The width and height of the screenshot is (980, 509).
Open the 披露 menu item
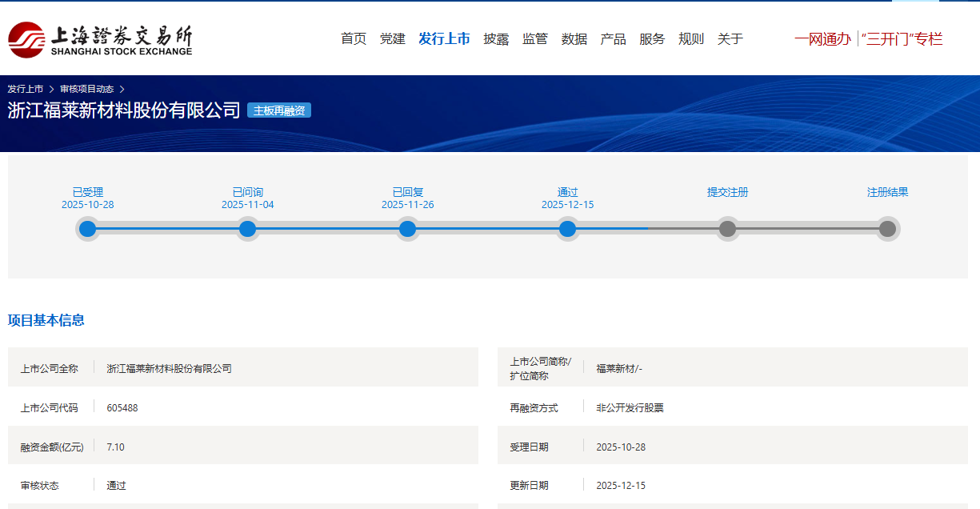click(x=496, y=38)
